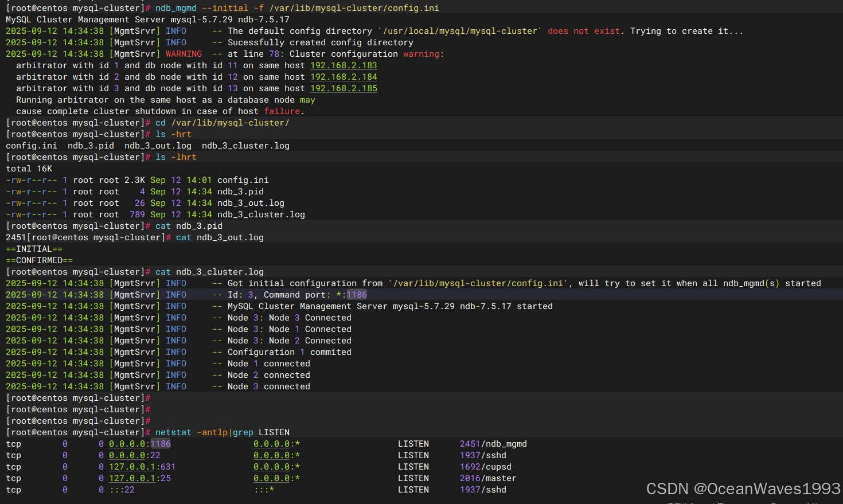Screen dimensions: 843x504
Task: Click the 'Node 3 connected' log message
Action: [269, 386]
